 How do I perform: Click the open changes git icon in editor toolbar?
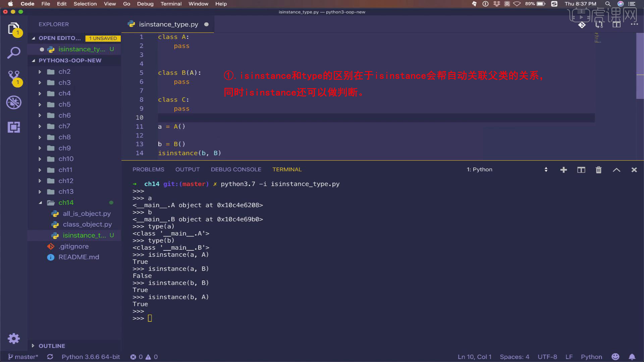(582, 25)
